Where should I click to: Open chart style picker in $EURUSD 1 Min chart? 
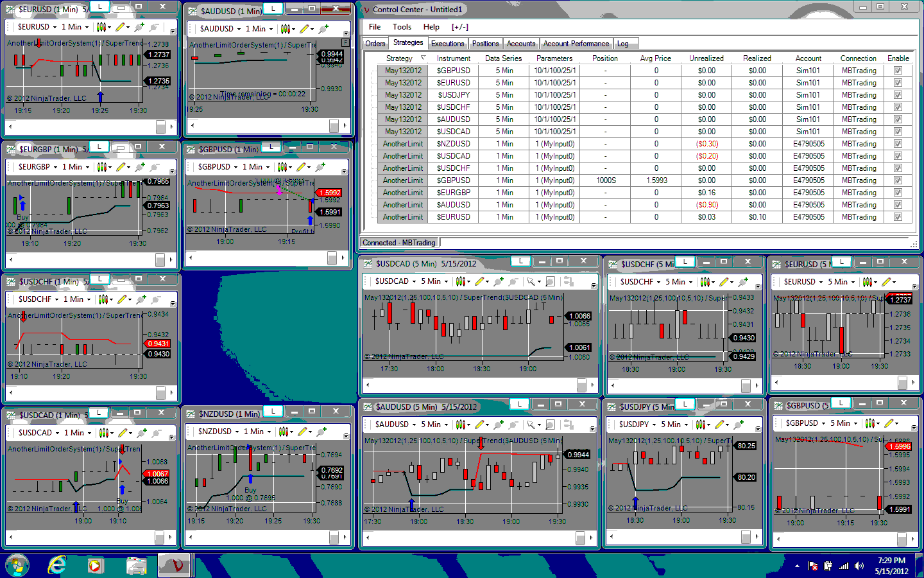[x=101, y=27]
